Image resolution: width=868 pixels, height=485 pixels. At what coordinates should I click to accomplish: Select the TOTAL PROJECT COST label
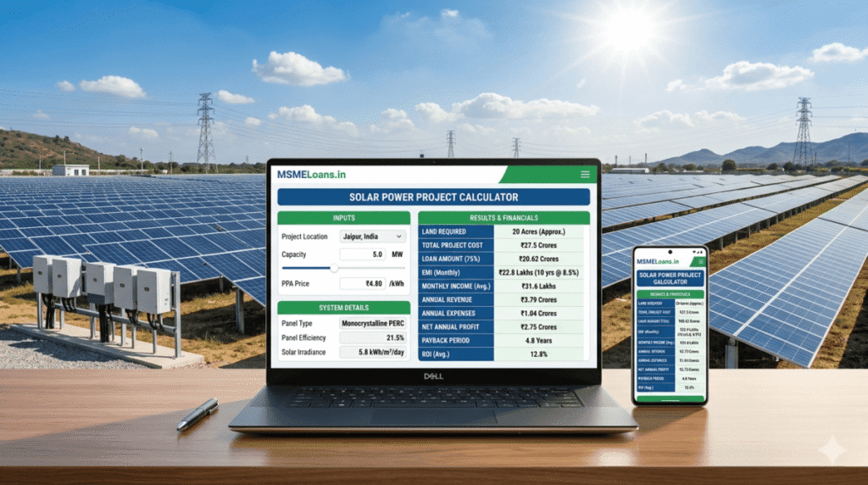pyautogui.click(x=453, y=245)
